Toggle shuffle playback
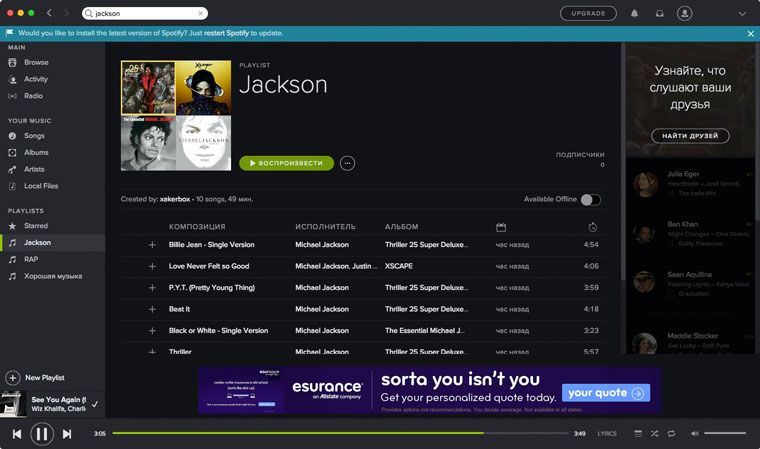 (654, 433)
